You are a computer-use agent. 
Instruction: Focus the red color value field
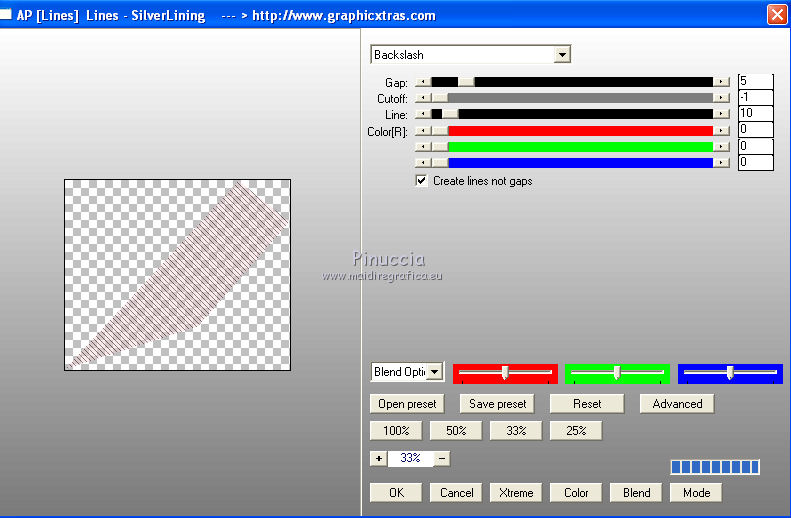pos(755,130)
